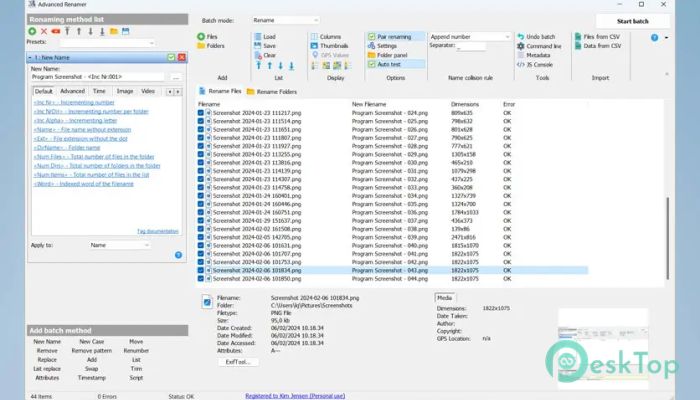Screen dimensions: 700x400
Task: Add the Remove pattern batch method
Action: 92,351
